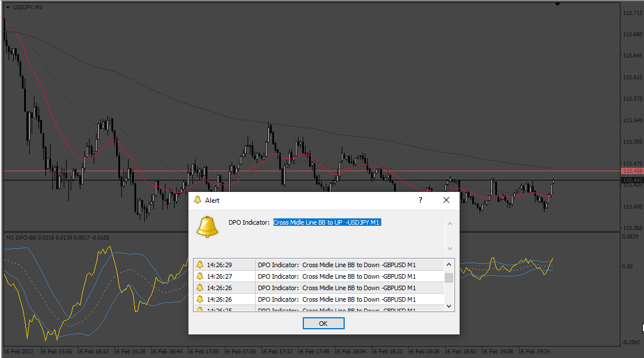Select highlighted text Cross Midle Line BB to UP

327,222
